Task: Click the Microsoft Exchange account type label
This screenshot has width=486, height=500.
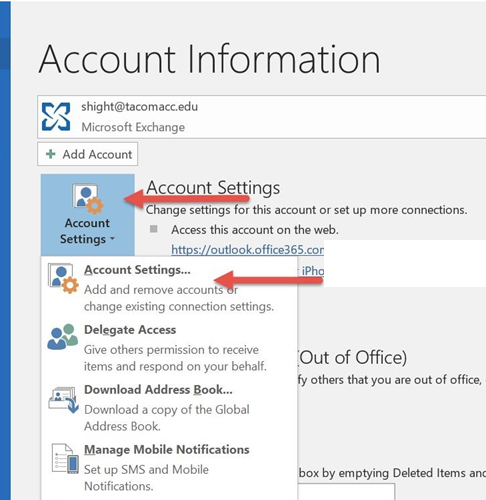Action: pos(133,127)
